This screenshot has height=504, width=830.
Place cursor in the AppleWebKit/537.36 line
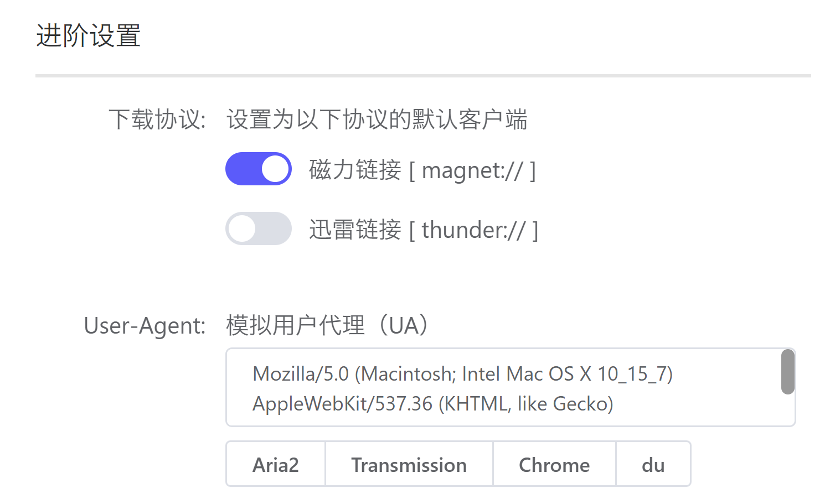point(432,404)
